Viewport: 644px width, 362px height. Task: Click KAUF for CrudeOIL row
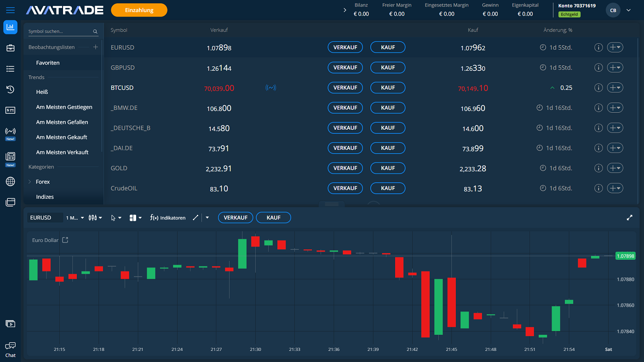pos(388,188)
